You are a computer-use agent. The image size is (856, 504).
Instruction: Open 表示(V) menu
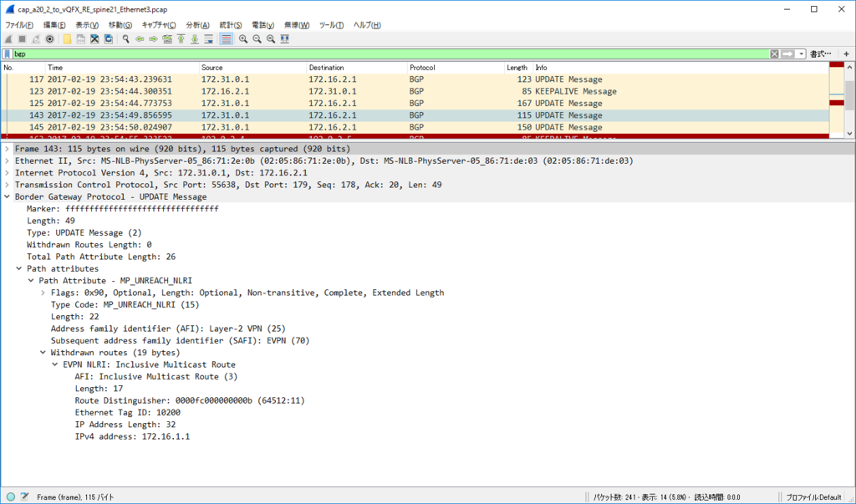click(x=87, y=25)
